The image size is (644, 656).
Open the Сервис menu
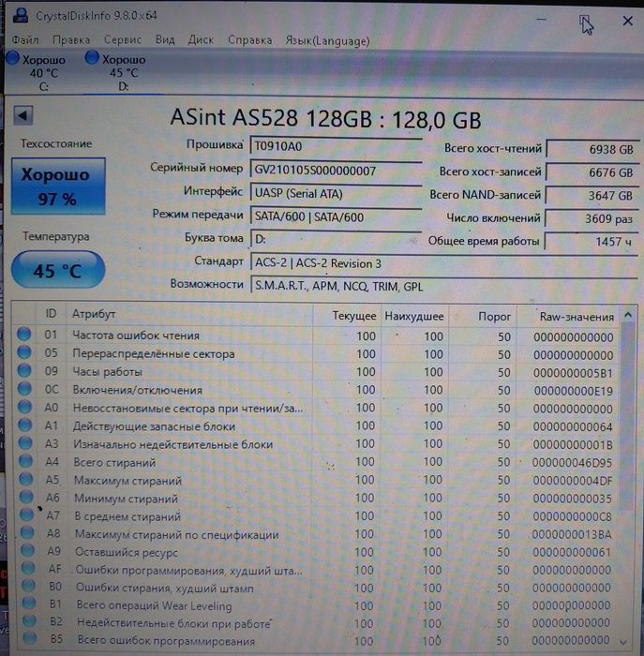[x=123, y=39]
